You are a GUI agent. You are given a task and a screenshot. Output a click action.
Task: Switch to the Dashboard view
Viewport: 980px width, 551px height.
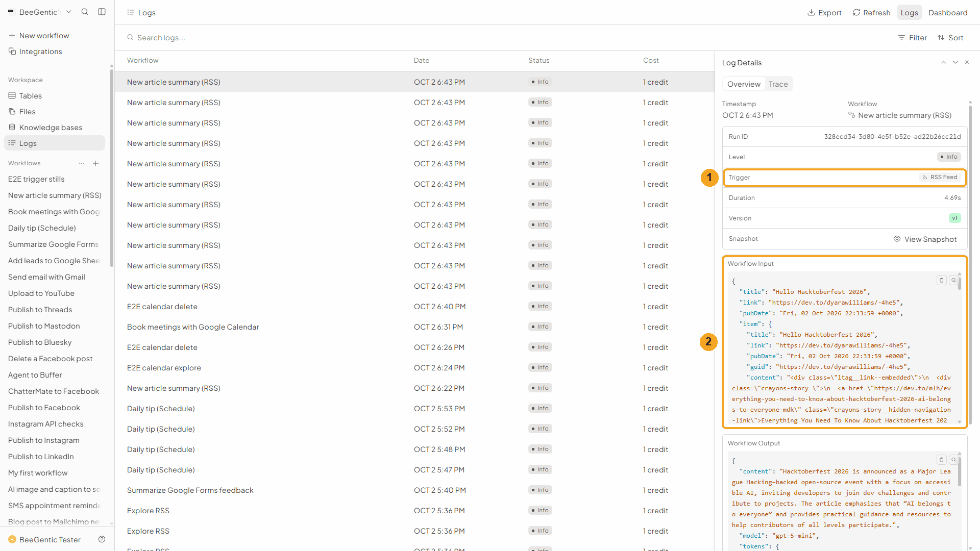[x=948, y=12]
